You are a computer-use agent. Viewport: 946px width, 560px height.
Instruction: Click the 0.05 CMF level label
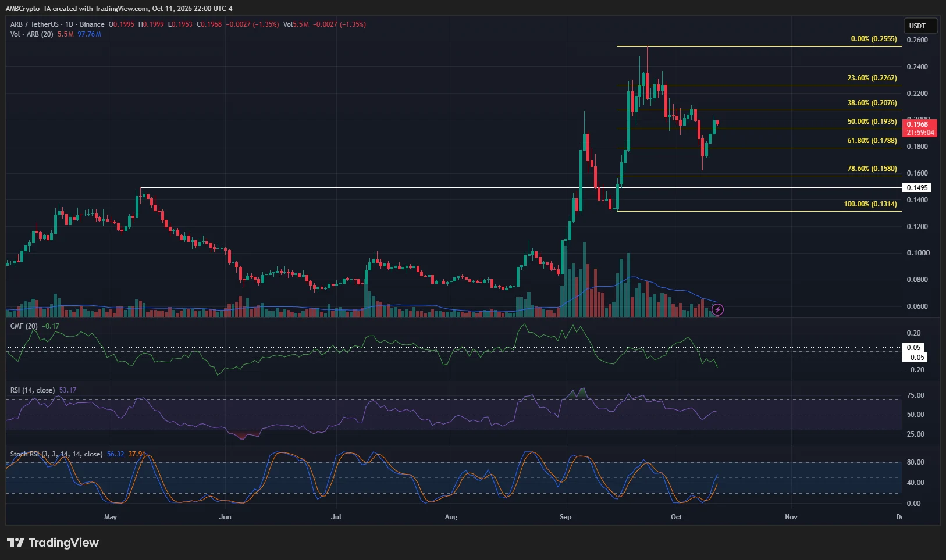click(913, 348)
